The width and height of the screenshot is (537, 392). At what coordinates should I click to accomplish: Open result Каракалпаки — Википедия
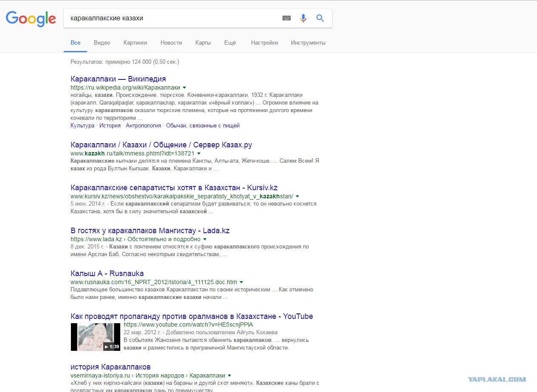(118, 79)
